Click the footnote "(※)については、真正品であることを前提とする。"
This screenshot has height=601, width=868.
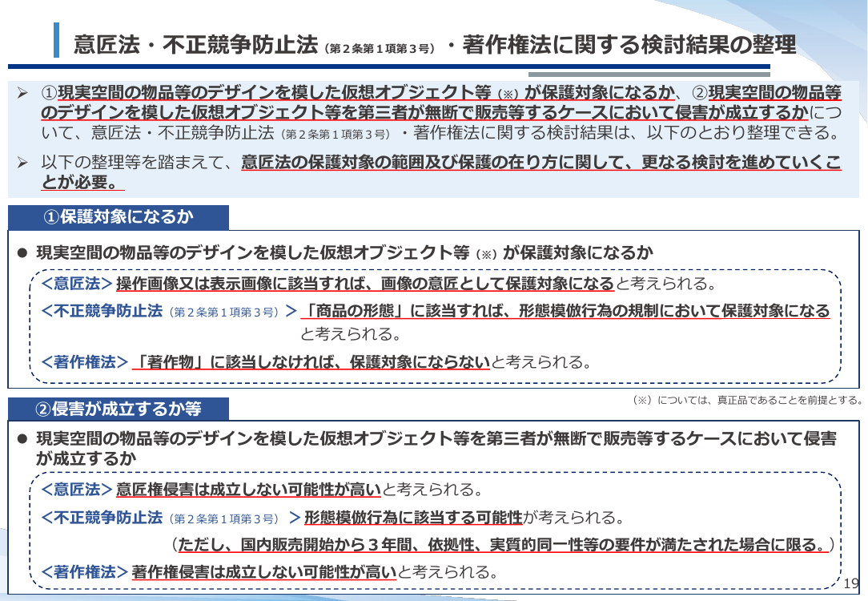[x=747, y=400]
